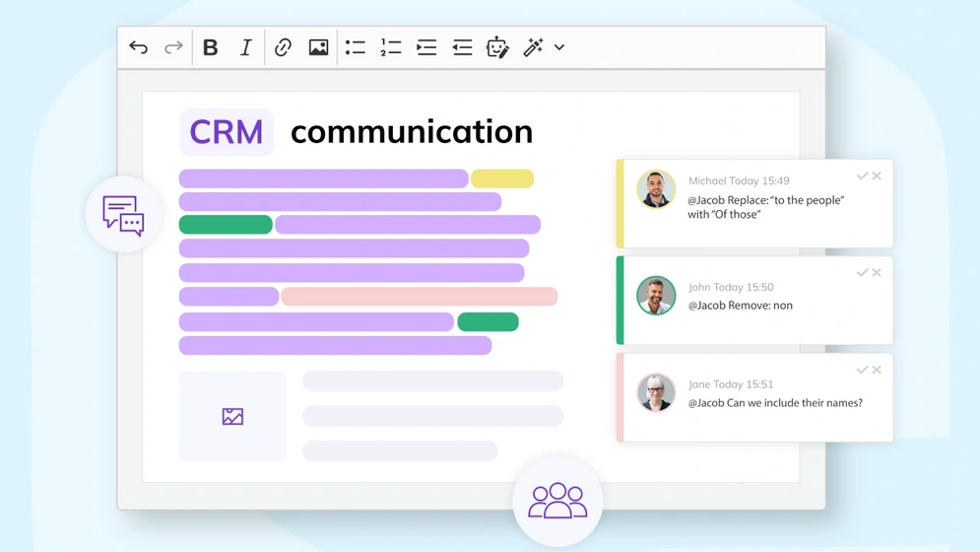This screenshot has height=552, width=980.
Task: Apply numbered list formatting
Action: (391, 47)
